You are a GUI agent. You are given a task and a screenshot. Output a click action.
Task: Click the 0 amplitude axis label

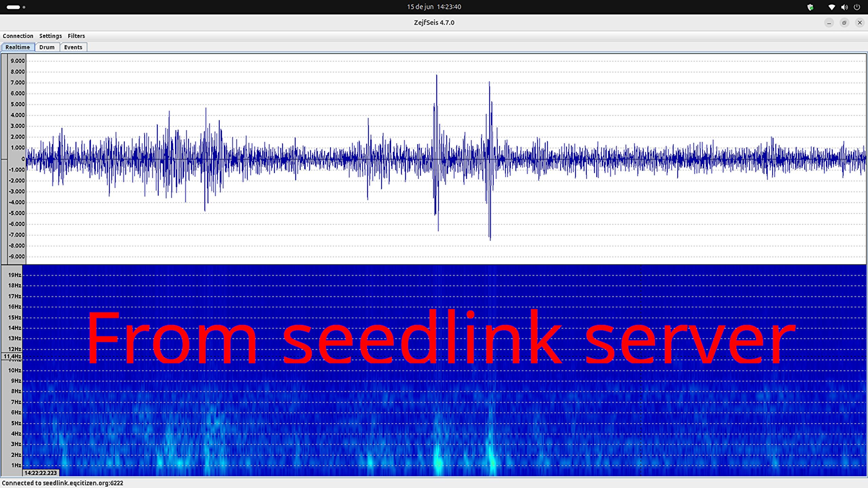(23, 159)
